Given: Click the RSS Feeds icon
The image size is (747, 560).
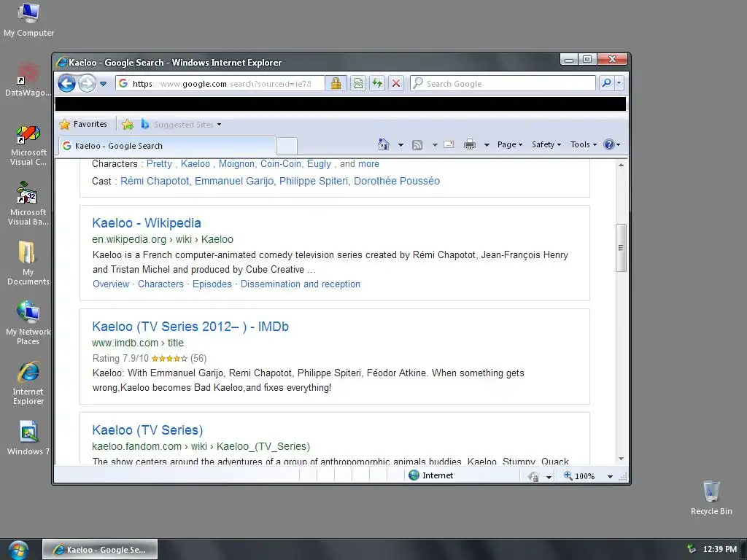Looking at the screenshot, I should pos(417,145).
